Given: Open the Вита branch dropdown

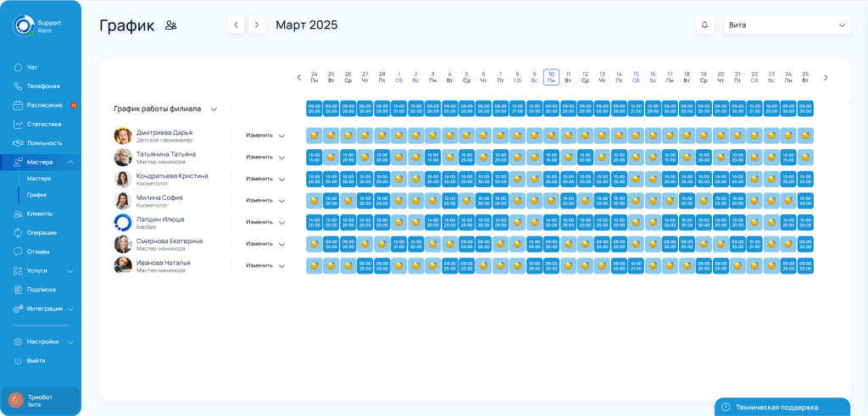Looking at the screenshot, I should coord(787,25).
